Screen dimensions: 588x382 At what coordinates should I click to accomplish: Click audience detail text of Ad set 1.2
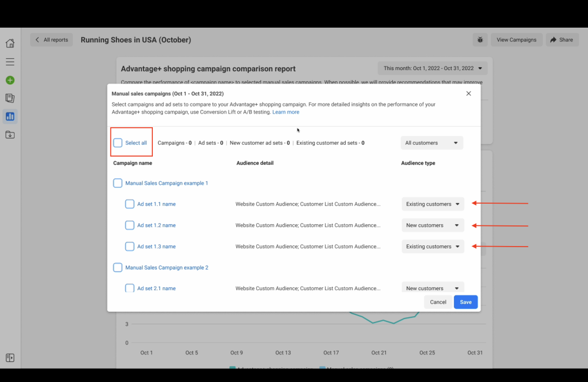click(x=308, y=225)
